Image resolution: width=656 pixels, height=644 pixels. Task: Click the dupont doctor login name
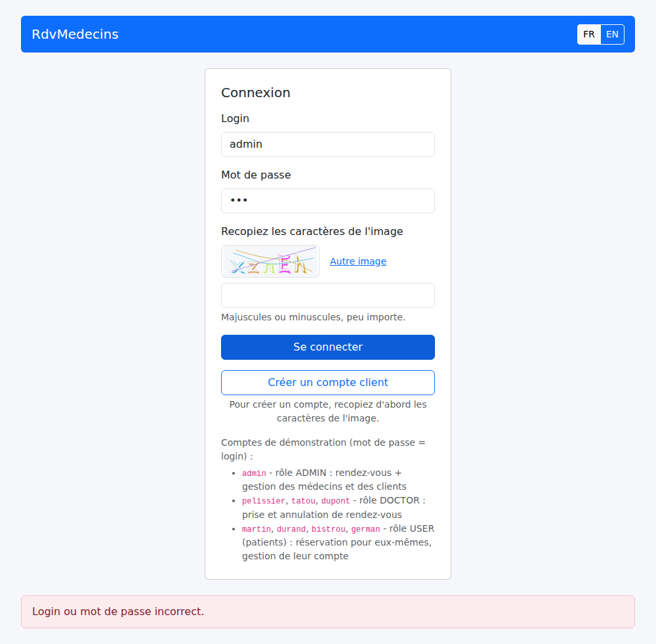pos(335,501)
